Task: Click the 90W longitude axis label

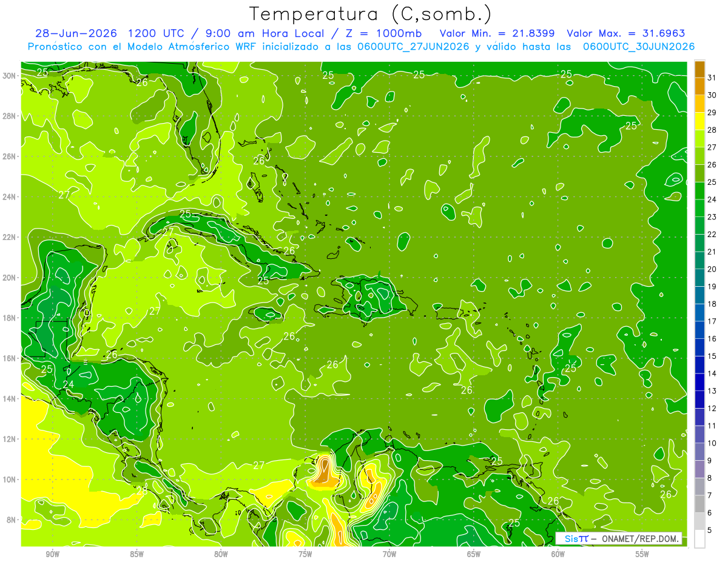Action: (52, 554)
